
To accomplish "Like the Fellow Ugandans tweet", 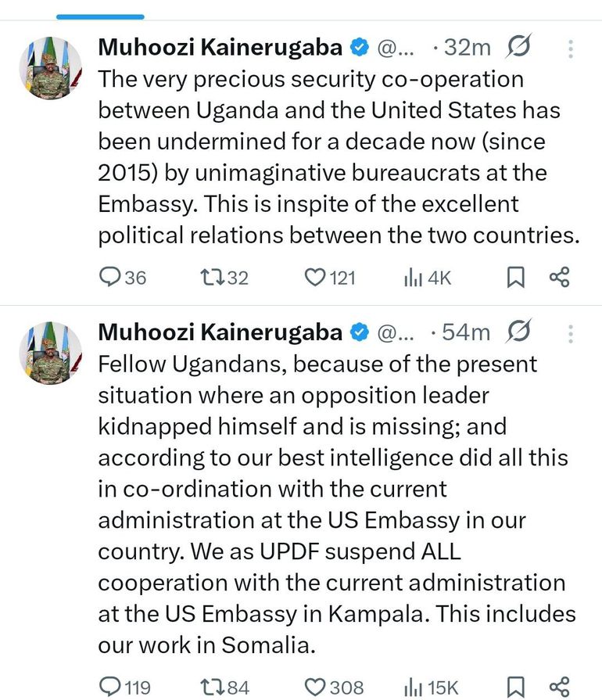I will [315, 687].
